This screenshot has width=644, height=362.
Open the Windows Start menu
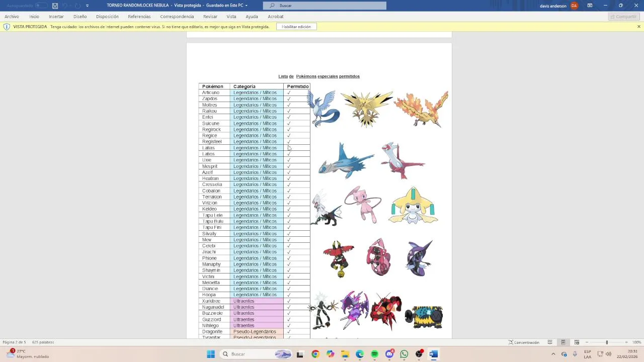211,354
